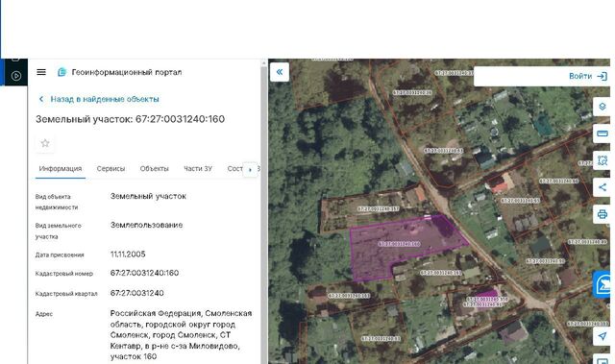Open the blue chat assistant button
This screenshot has width=615, height=364.
603,284
